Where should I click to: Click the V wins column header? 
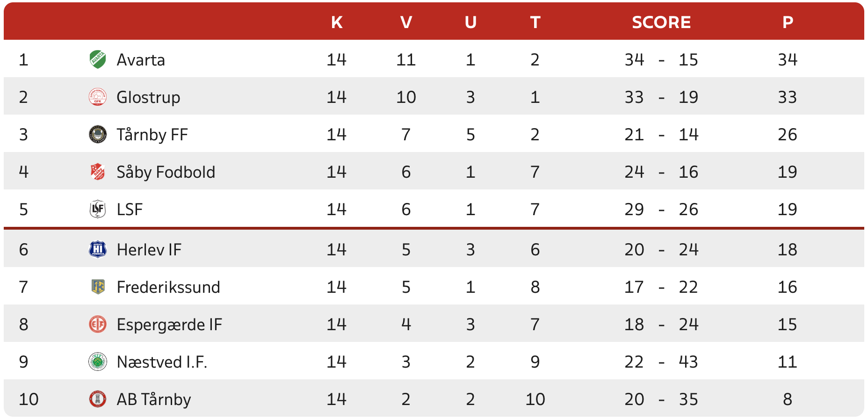click(x=406, y=22)
